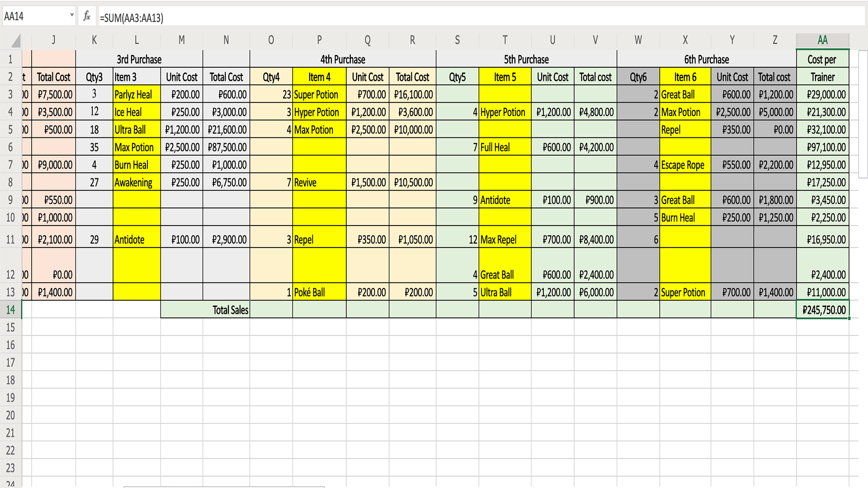Select the 'Total Sales' label cell

click(205, 310)
